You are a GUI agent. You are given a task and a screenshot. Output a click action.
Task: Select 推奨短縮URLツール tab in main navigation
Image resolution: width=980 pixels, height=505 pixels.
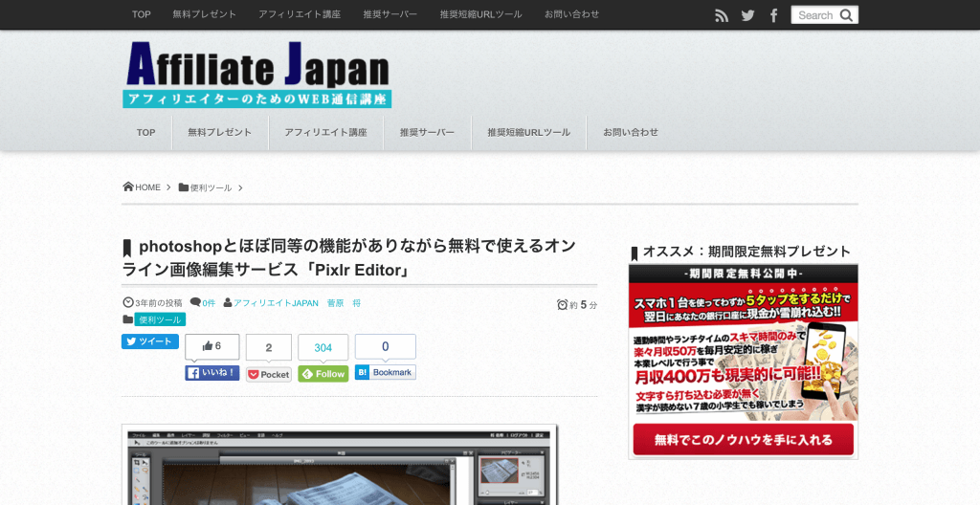tap(528, 133)
